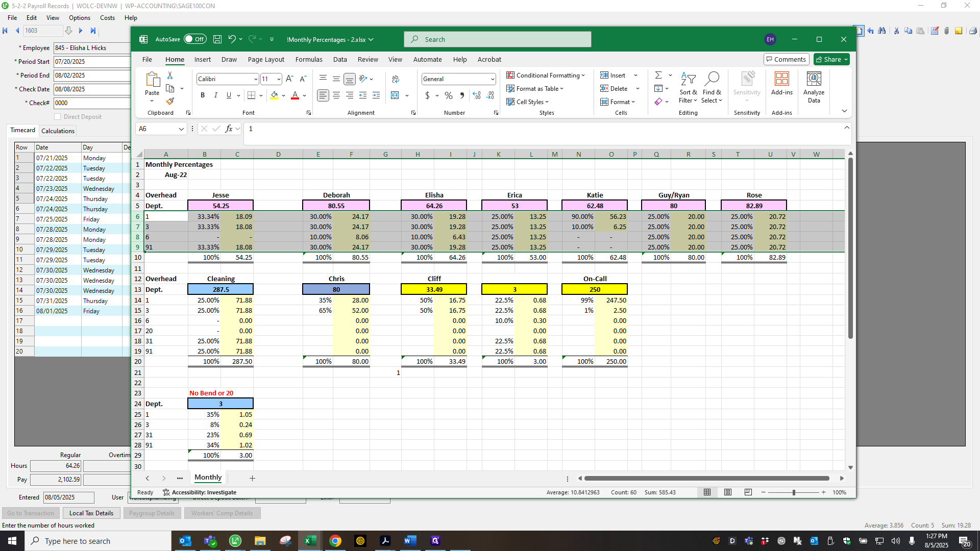Check the Direct Deposit checkbox in Payroll Records
Viewport: 980px width, 551px height.
click(x=58, y=117)
